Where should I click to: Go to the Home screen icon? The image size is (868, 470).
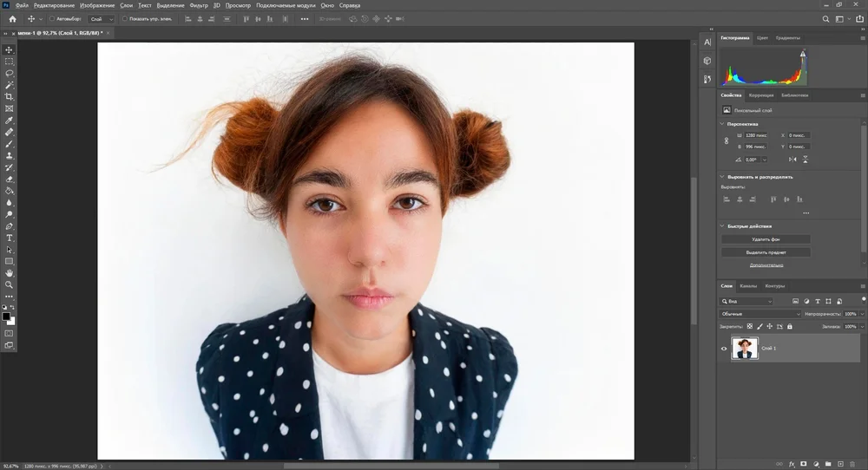point(12,19)
